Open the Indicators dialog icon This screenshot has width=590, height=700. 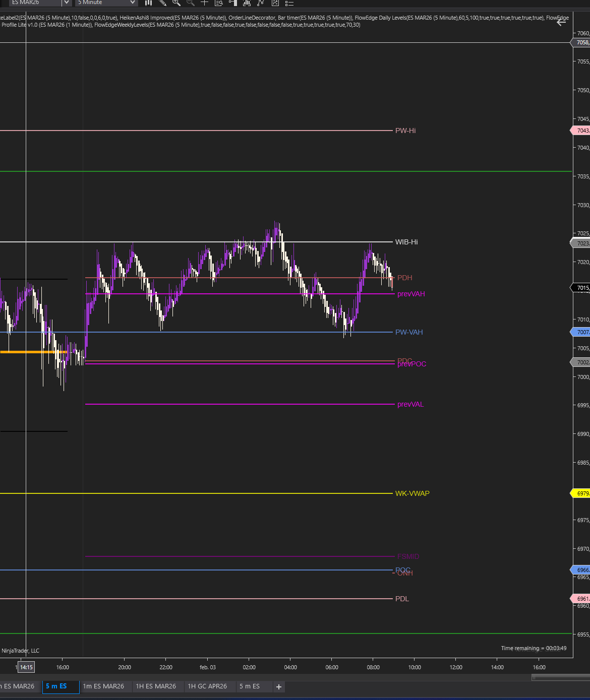tap(247, 4)
